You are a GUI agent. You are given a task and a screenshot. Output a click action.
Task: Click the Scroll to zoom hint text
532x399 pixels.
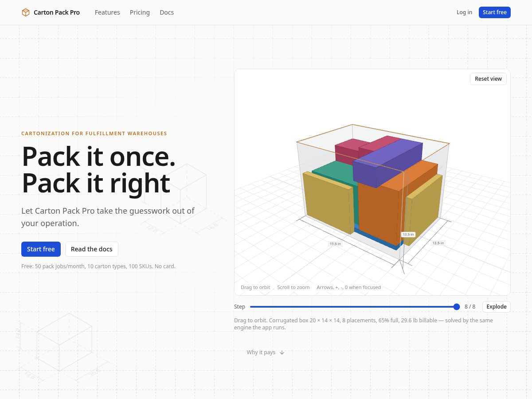pos(293,287)
